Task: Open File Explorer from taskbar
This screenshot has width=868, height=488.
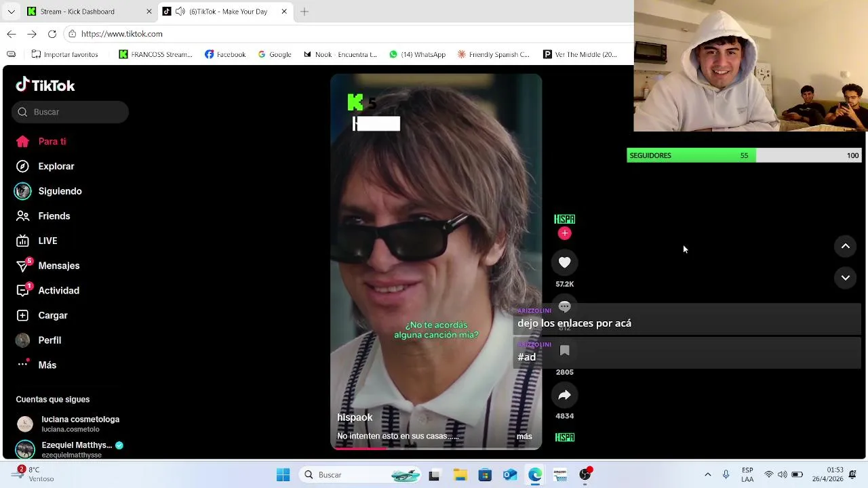Action: click(460, 474)
